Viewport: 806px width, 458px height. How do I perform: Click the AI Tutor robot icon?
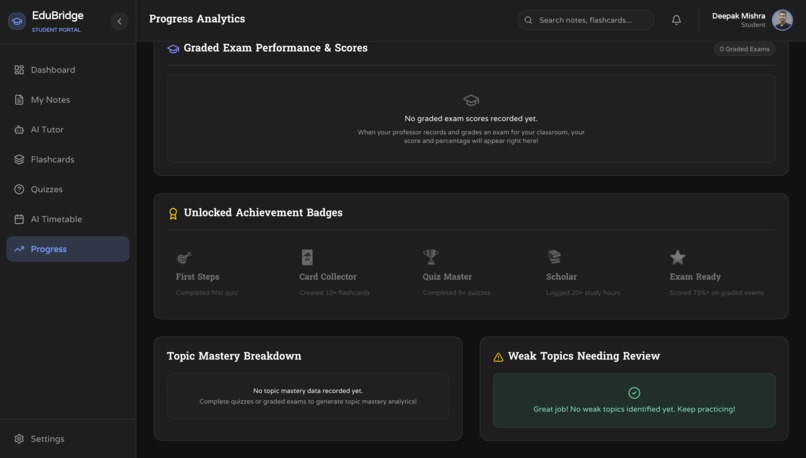tap(19, 130)
